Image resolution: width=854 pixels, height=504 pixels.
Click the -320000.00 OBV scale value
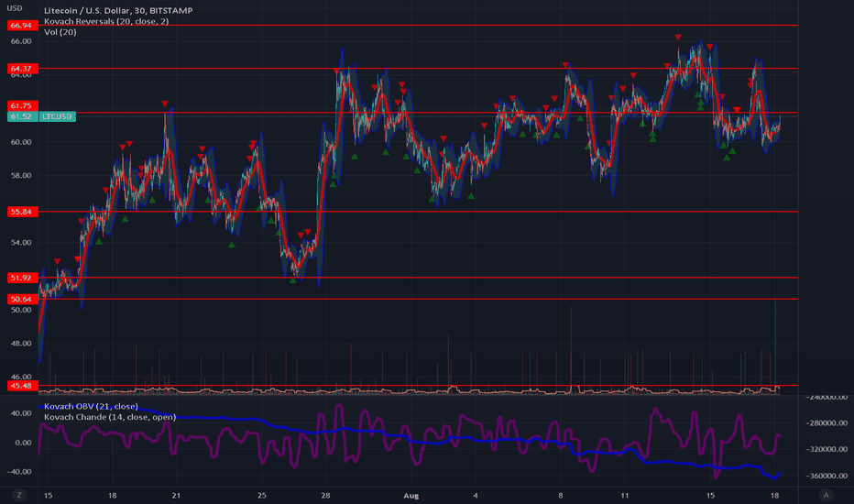(827, 449)
